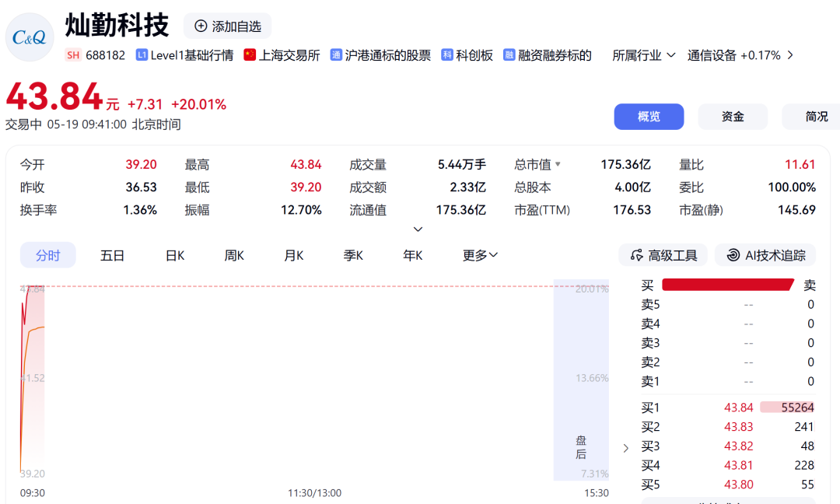
Task: Click the L1 Level1 badge icon
Action: pos(142,55)
